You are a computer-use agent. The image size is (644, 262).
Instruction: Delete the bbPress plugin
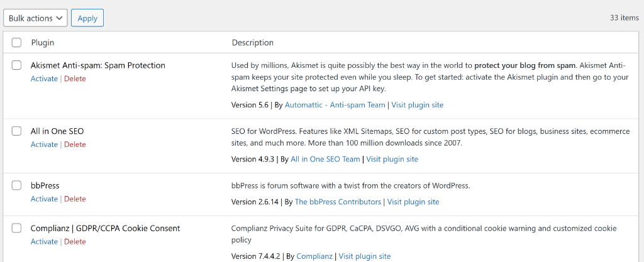pos(75,199)
